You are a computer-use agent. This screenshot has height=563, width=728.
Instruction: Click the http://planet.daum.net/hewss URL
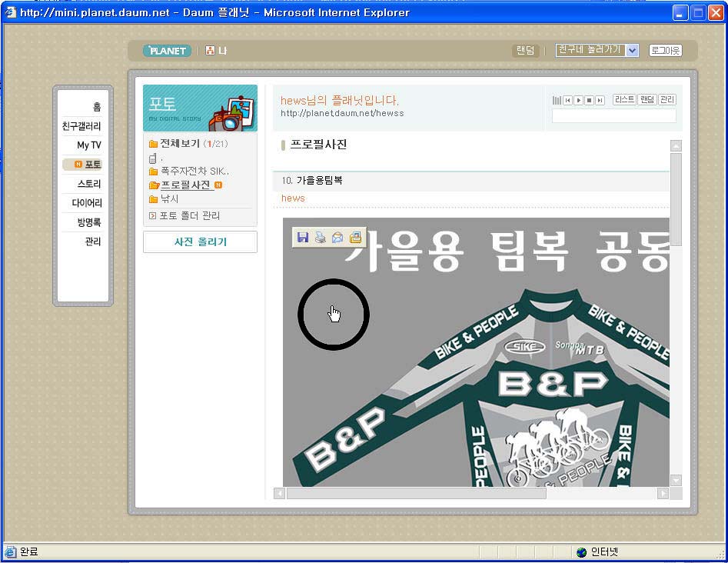pyautogui.click(x=342, y=113)
